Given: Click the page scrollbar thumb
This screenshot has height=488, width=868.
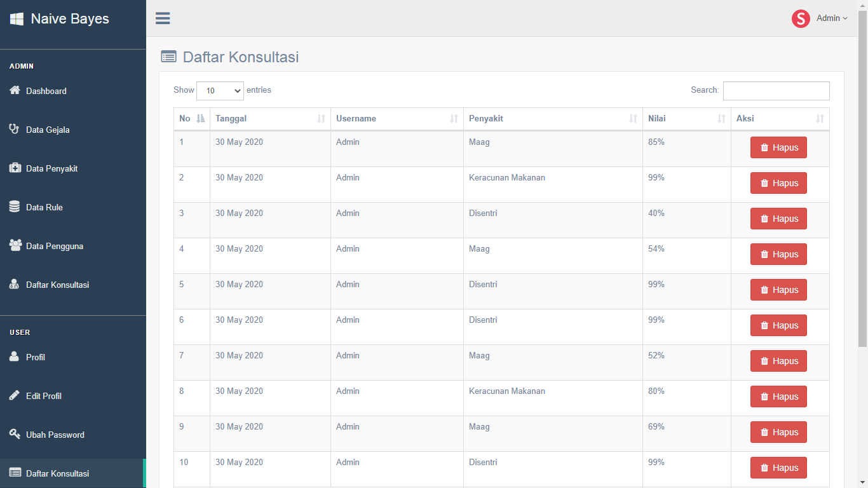Looking at the screenshot, I should [x=862, y=179].
